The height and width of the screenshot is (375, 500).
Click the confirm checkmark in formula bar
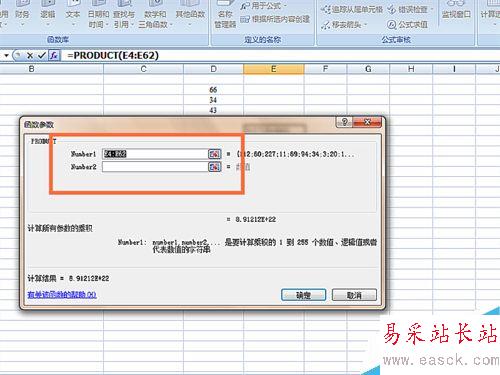(x=41, y=55)
